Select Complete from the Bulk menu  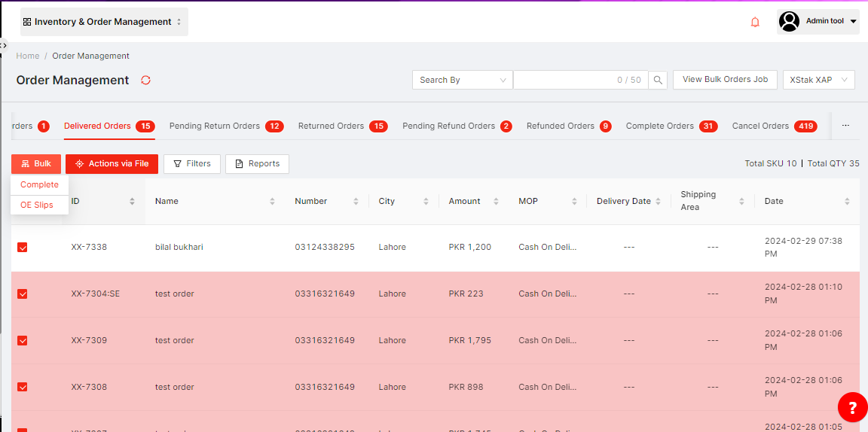point(39,184)
